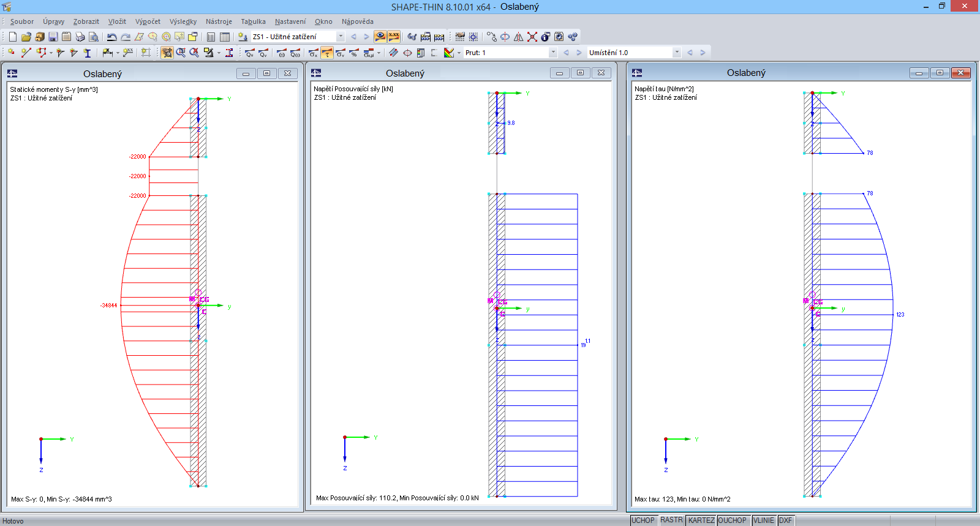Add a dimension with the dimension tool
The width and height of the screenshot is (980, 526).
tap(108, 53)
